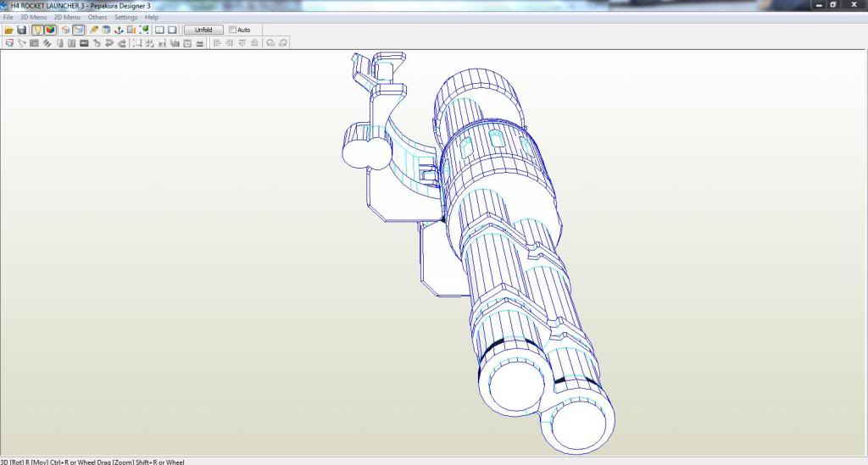Viewport: 868px width, 465px height.
Task: Click the align top greyed icon
Action: (x=242, y=43)
